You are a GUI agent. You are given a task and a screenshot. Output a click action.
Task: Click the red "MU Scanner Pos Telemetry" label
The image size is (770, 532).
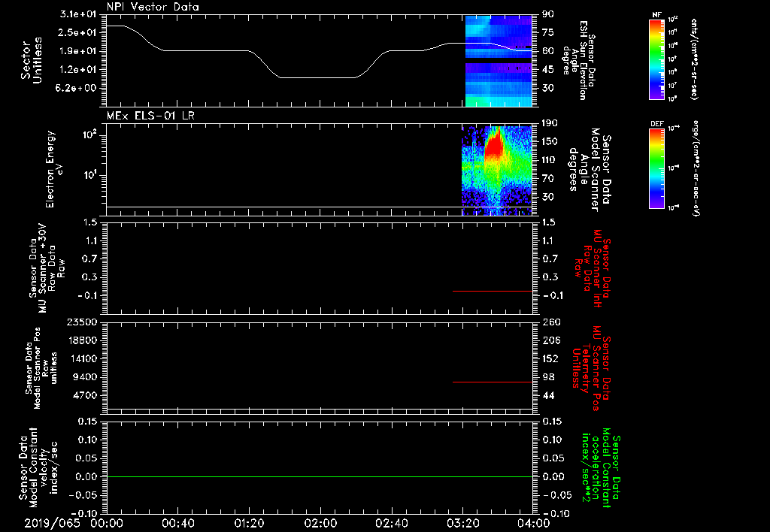591,368
